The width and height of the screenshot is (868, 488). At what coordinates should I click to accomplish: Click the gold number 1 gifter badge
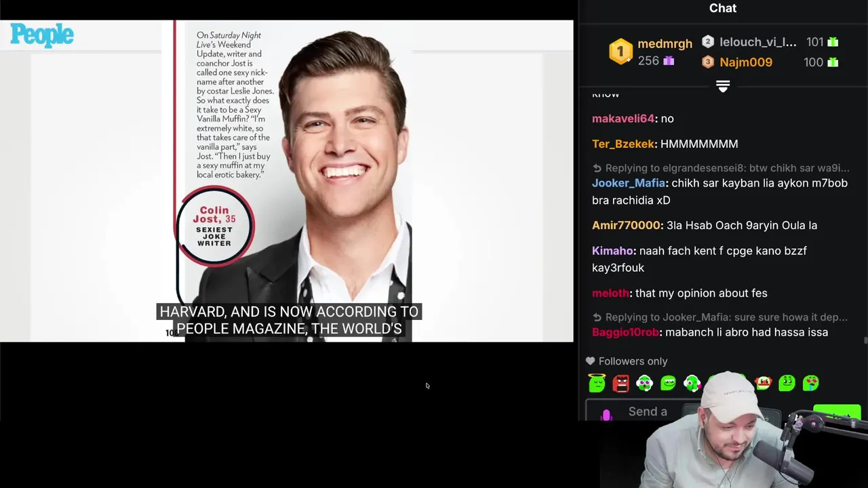tap(620, 52)
